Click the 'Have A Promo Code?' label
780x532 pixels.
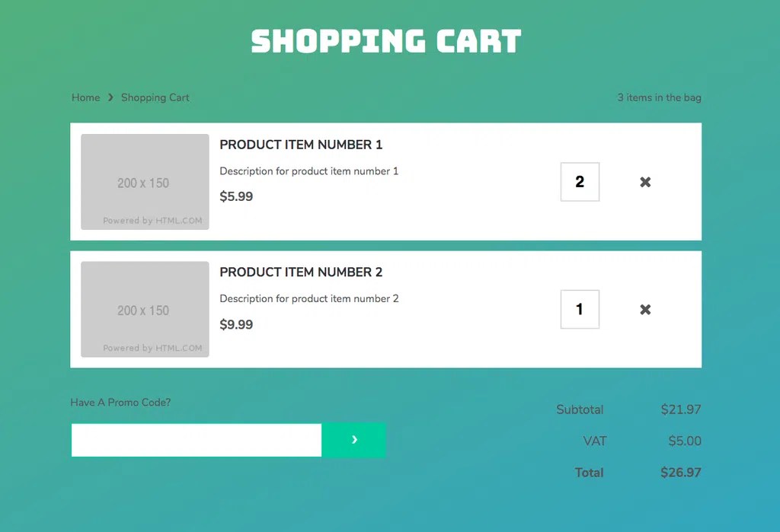[120, 402]
